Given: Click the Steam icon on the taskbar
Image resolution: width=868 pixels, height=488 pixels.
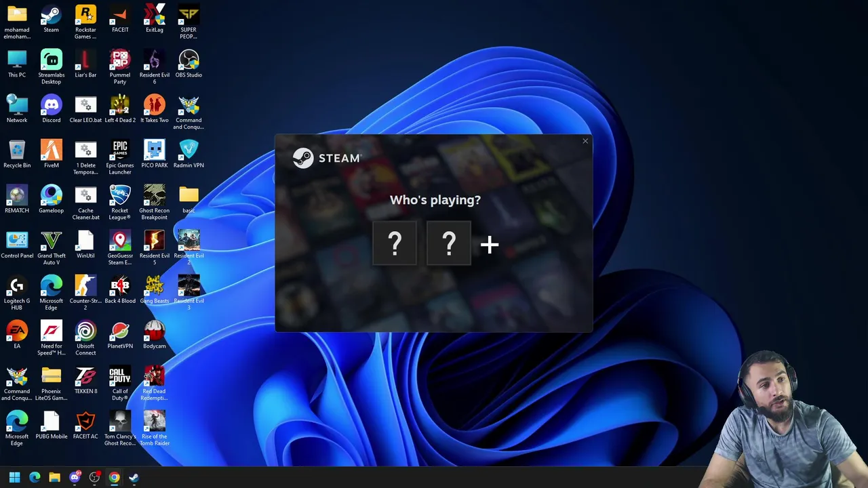Looking at the screenshot, I should [134, 477].
